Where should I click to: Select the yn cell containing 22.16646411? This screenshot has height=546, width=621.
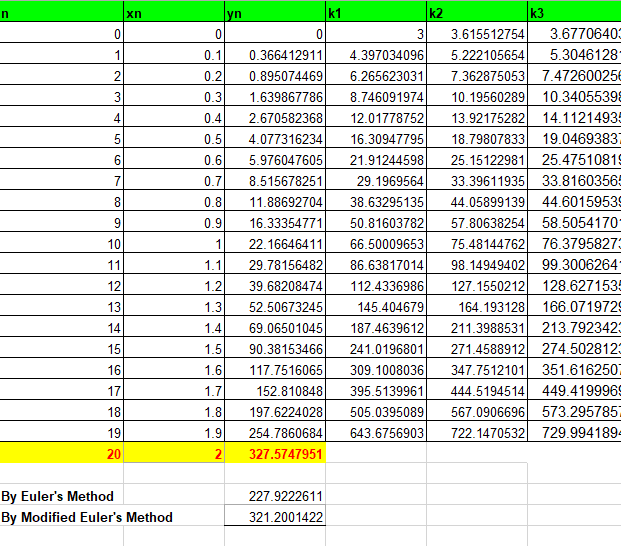(276, 244)
